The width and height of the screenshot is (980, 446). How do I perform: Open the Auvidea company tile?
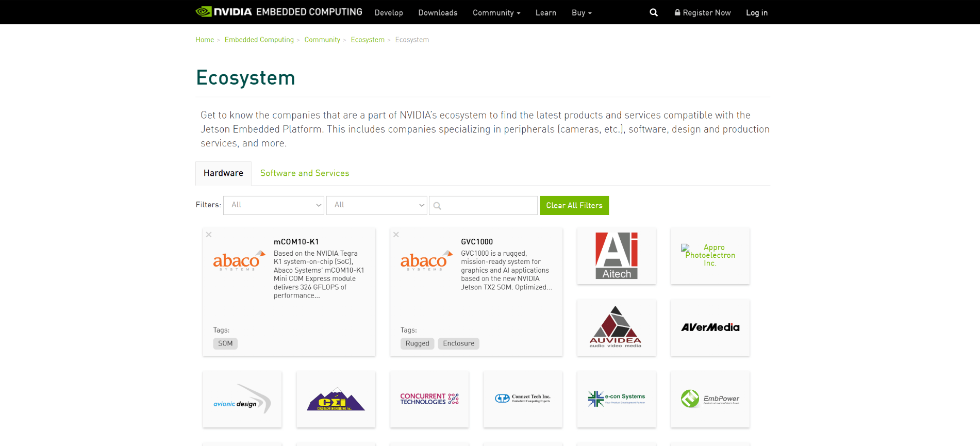[x=617, y=327]
